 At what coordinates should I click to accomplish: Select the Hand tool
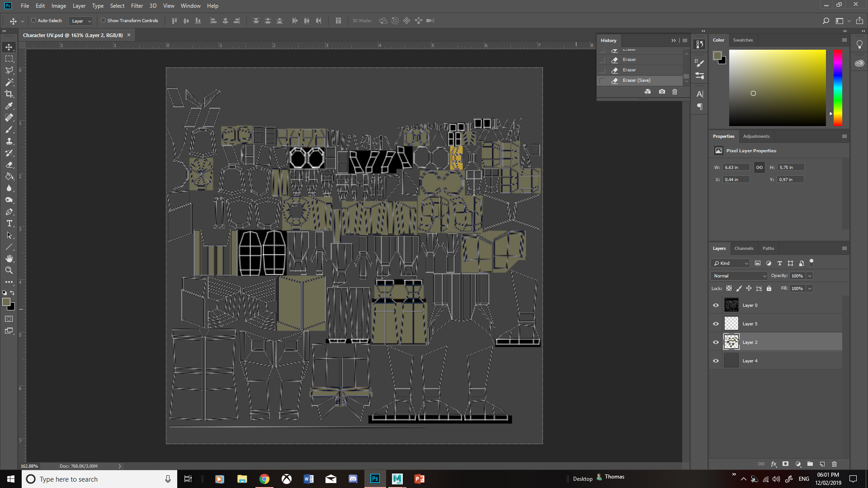9,258
